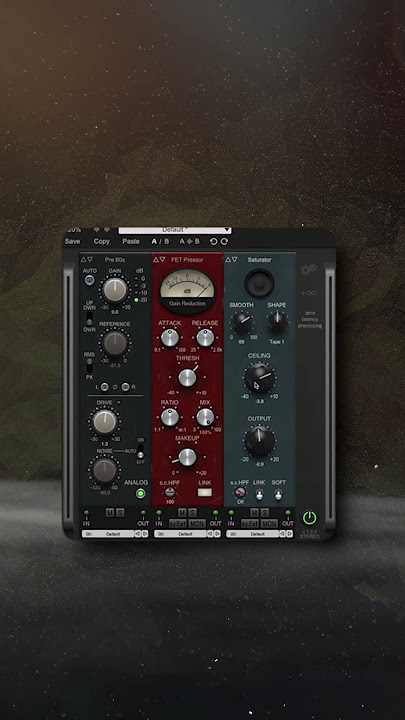Open the gear settings icon
This screenshot has height=720, width=405.
(x=309, y=270)
